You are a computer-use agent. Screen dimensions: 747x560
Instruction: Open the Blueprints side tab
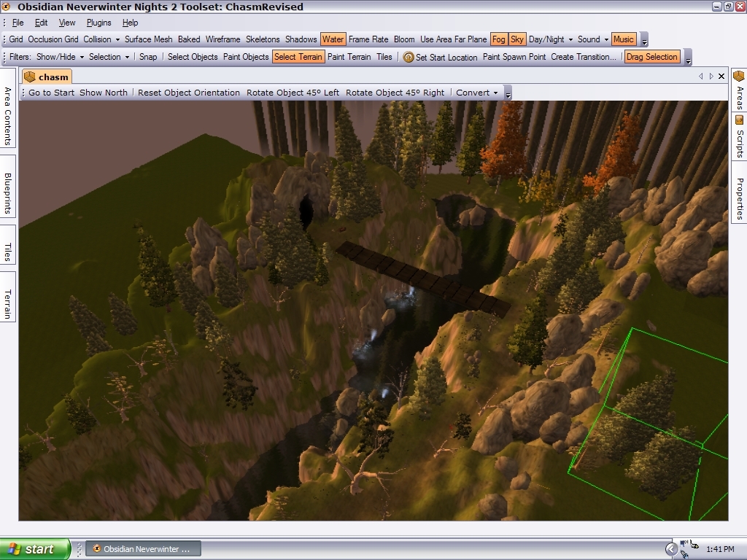click(x=8, y=193)
